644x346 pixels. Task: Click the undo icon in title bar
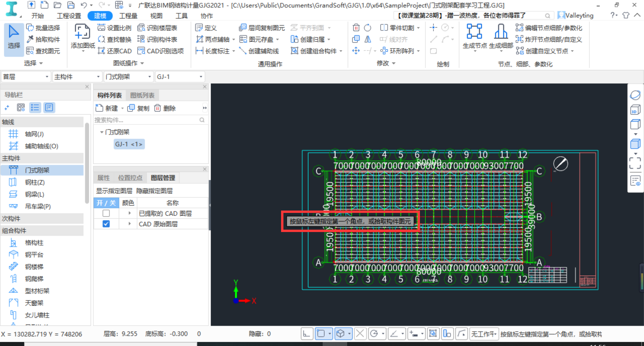click(x=84, y=5)
